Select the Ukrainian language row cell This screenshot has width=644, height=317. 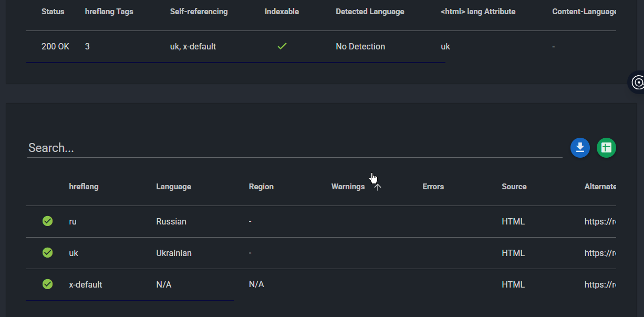click(x=174, y=253)
